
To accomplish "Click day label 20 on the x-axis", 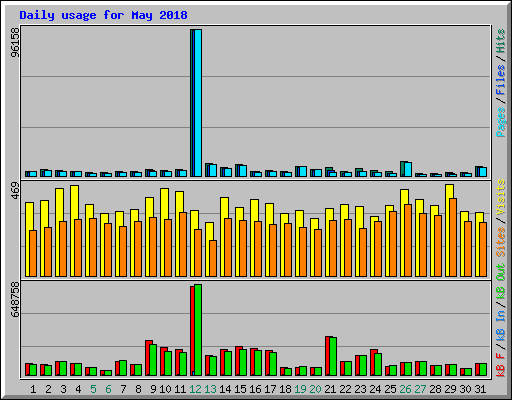I will coord(315,389).
